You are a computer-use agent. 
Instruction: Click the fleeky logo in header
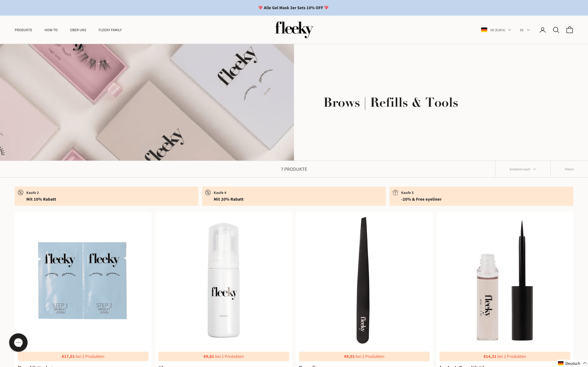(x=294, y=30)
